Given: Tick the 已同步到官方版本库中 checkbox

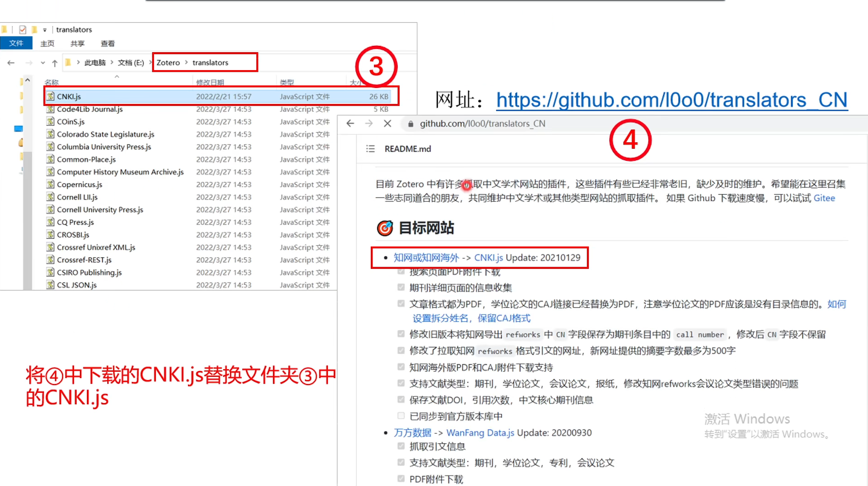Looking at the screenshot, I should click(x=401, y=416).
